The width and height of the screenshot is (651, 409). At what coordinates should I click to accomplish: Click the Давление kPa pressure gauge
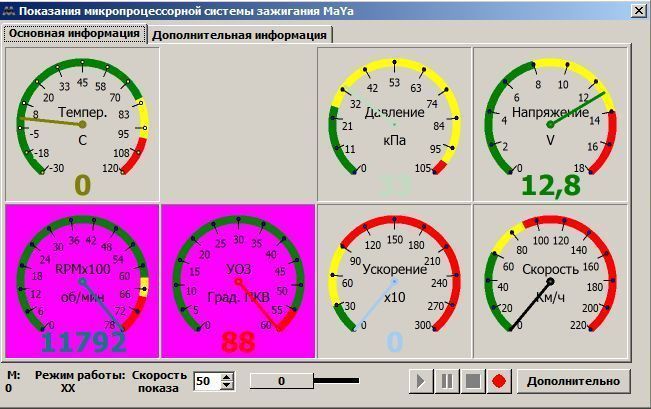(394, 123)
